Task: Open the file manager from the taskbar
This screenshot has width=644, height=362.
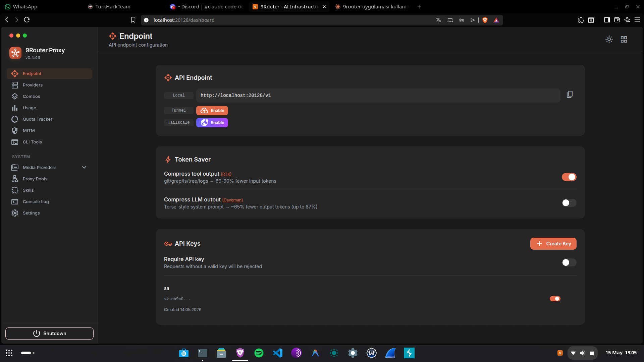Action: (221, 353)
